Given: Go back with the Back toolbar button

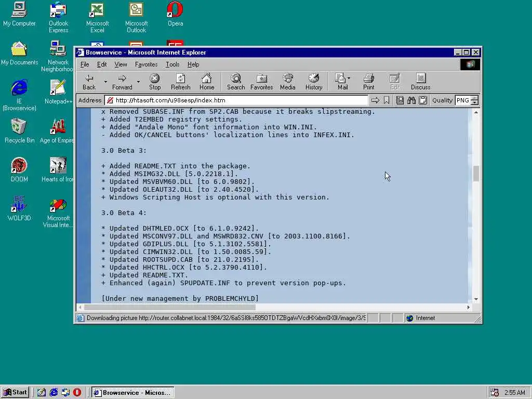Looking at the screenshot, I should click(89, 82).
